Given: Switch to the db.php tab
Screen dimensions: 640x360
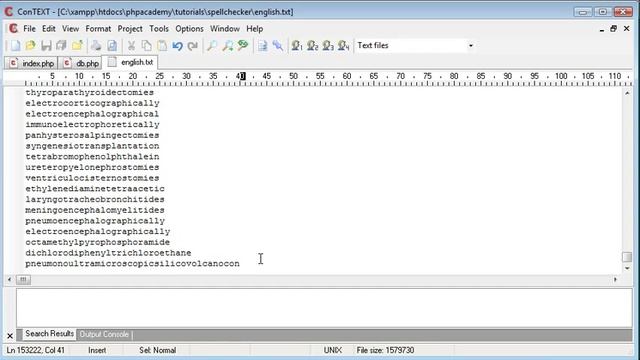Looking at the screenshot, I should (x=81, y=63).
